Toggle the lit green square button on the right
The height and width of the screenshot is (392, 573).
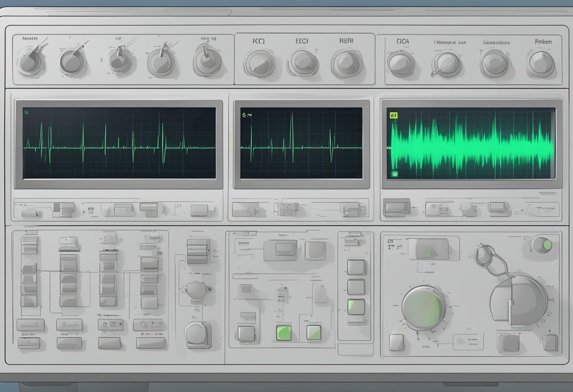(314, 332)
